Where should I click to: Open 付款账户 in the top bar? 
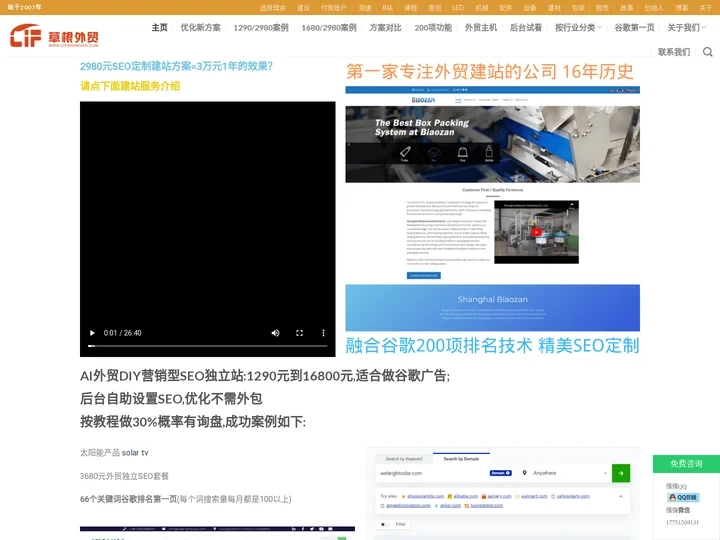[333, 8]
